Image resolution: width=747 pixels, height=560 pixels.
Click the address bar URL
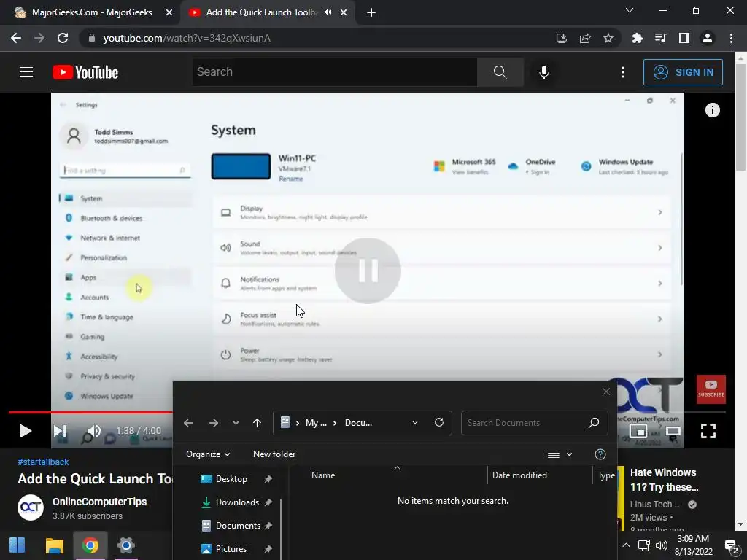click(187, 38)
